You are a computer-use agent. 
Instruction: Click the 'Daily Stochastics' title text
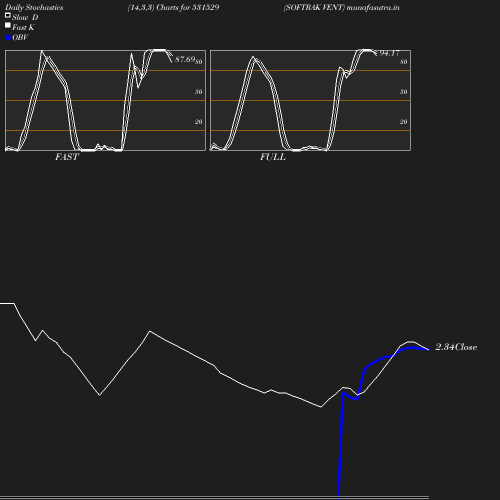click(34, 8)
